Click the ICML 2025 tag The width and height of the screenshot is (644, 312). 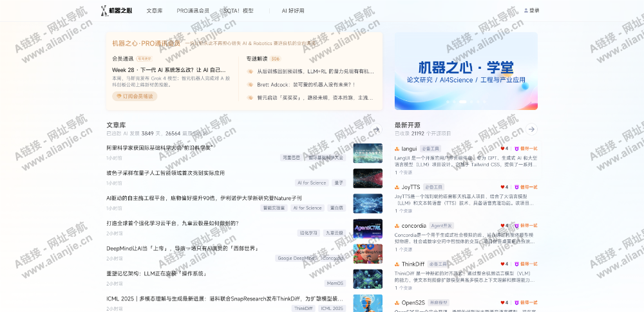[332, 308]
